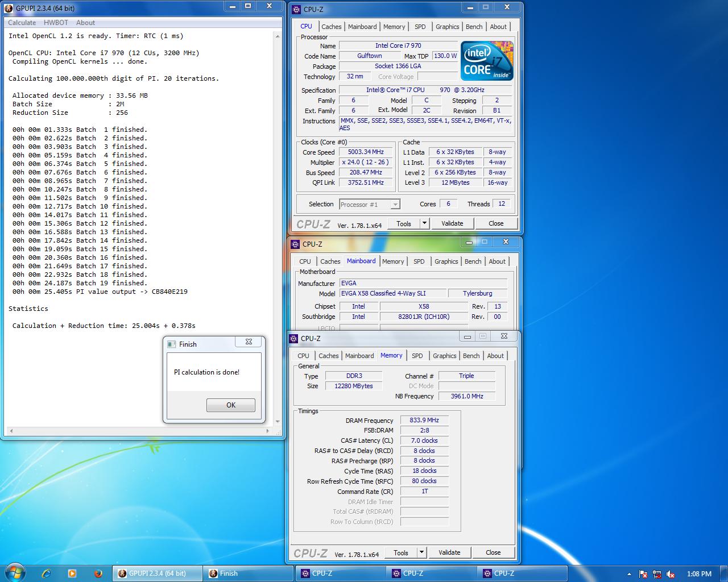Click Validate in top CPU-Z window
This screenshot has height=582, width=728.
click(452, 223)
